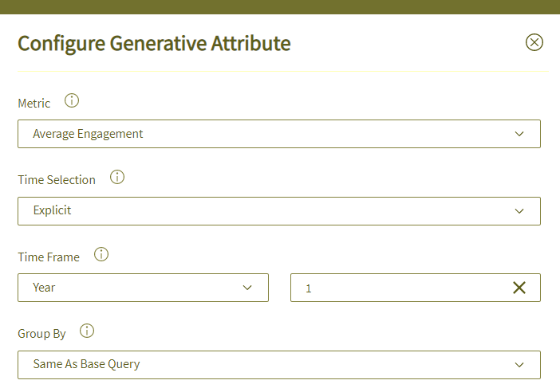Click the Time Frame label text

tap(49, 257)
